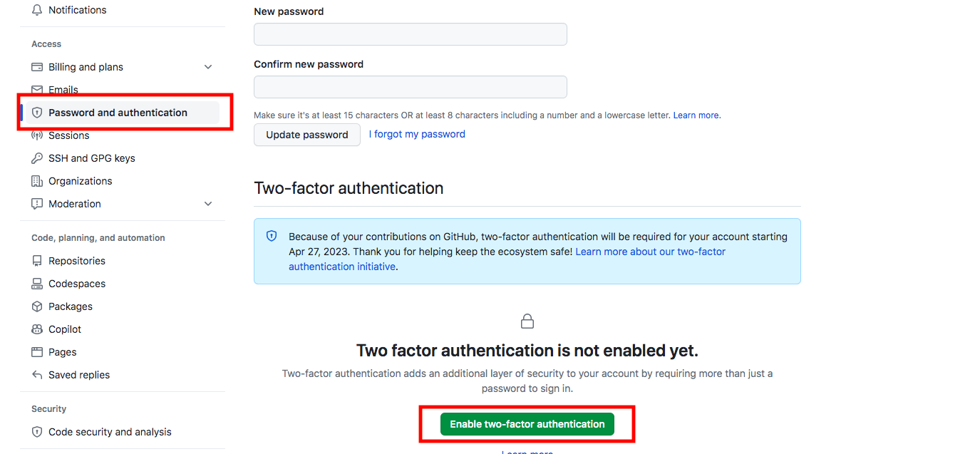The width and height of the screenshot is (980, 454).
Task: Click the Copilot icon in sidebar
Action: (37, 329)
